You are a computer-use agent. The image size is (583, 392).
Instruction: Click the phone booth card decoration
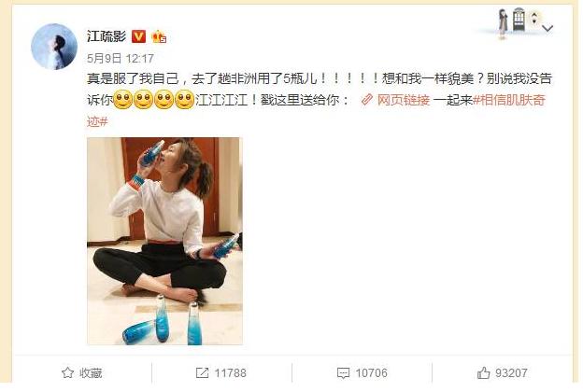point(519,19)
